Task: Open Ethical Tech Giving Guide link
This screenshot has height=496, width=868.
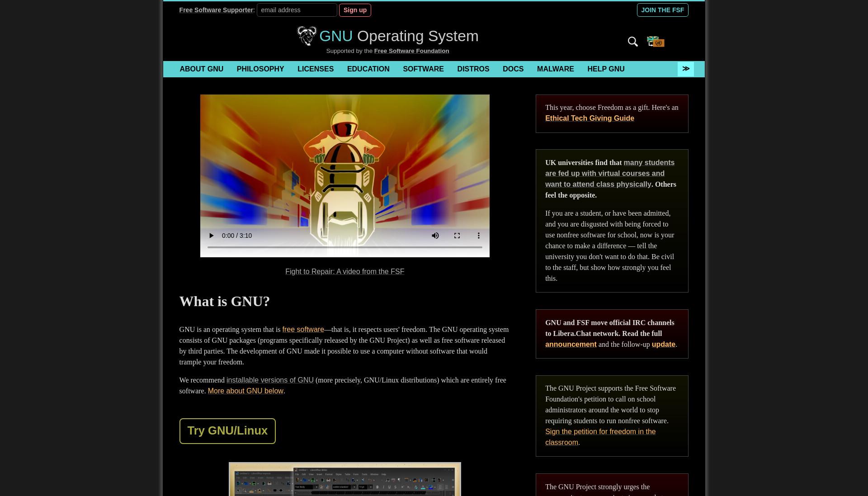Action: (x=590, y=118)
